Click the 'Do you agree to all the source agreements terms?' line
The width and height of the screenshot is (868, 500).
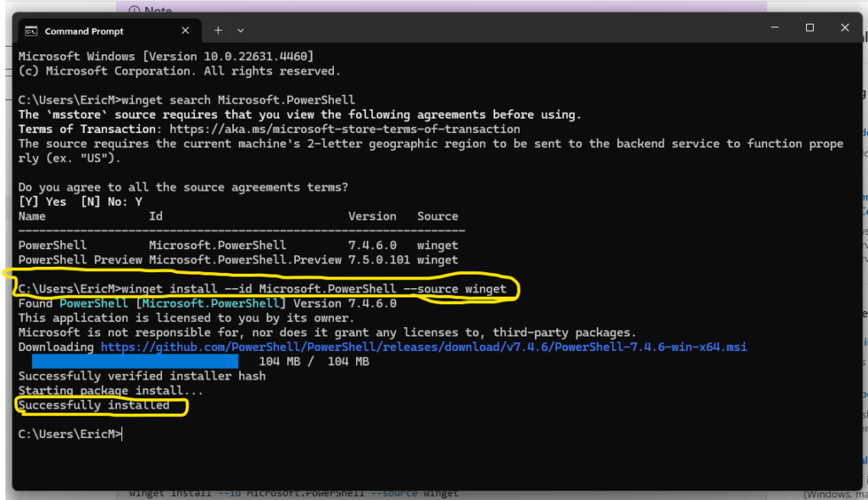(x=183, y=187)
